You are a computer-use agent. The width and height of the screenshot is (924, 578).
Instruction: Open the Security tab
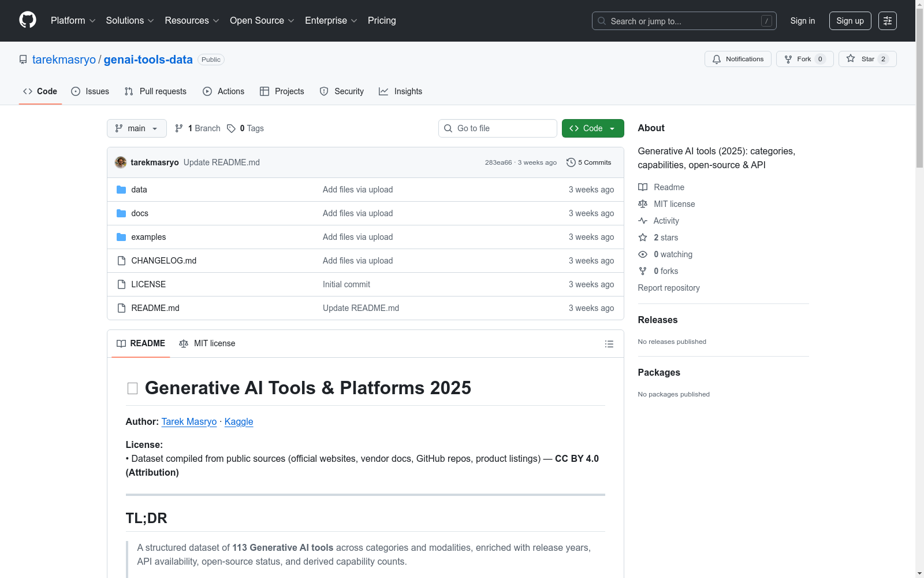click(342, 91)
